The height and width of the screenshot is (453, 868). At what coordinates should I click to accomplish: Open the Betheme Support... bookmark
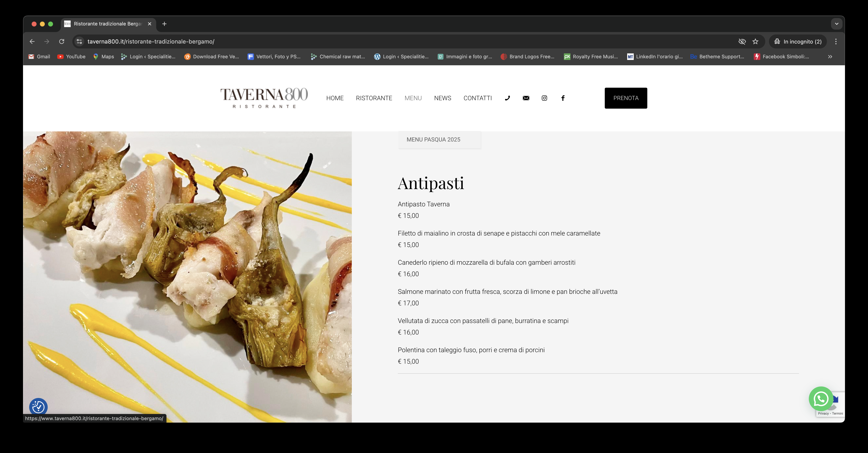tap(717, 57)
